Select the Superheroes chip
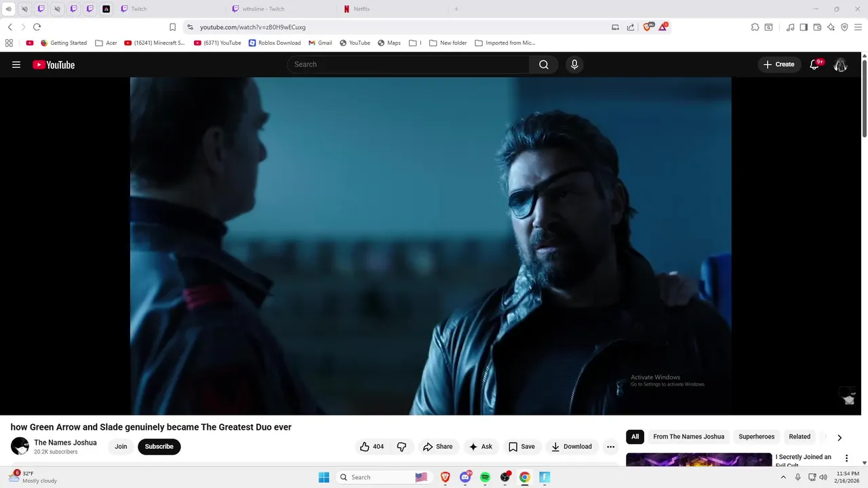Image resolution: width=868 pixels, height=488 pixels. (756, 436)
